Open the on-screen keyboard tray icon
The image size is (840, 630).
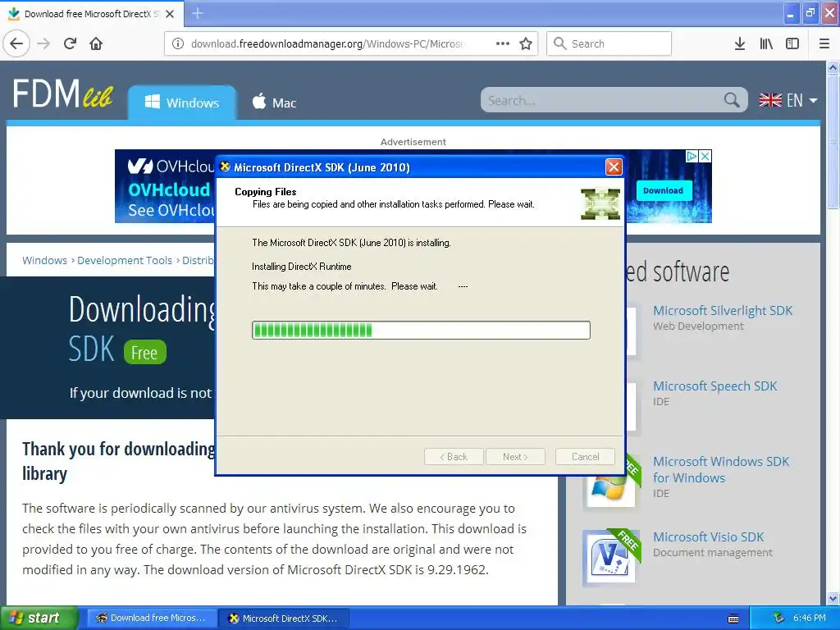(733, 619)
